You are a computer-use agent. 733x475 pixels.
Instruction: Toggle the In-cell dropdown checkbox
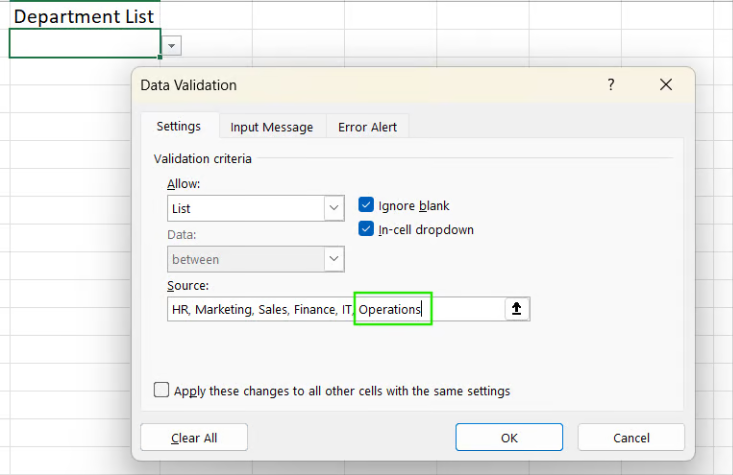click(x=366, y=229)
